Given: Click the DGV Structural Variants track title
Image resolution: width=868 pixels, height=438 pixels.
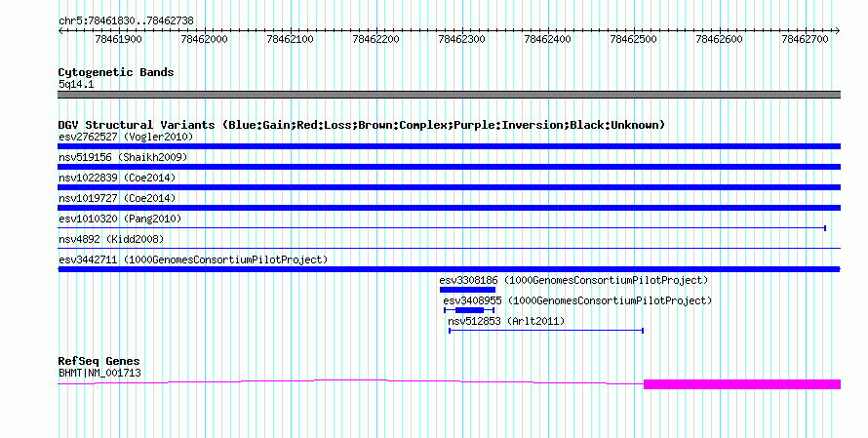Looking at the screenshot, I should (361, 125).
